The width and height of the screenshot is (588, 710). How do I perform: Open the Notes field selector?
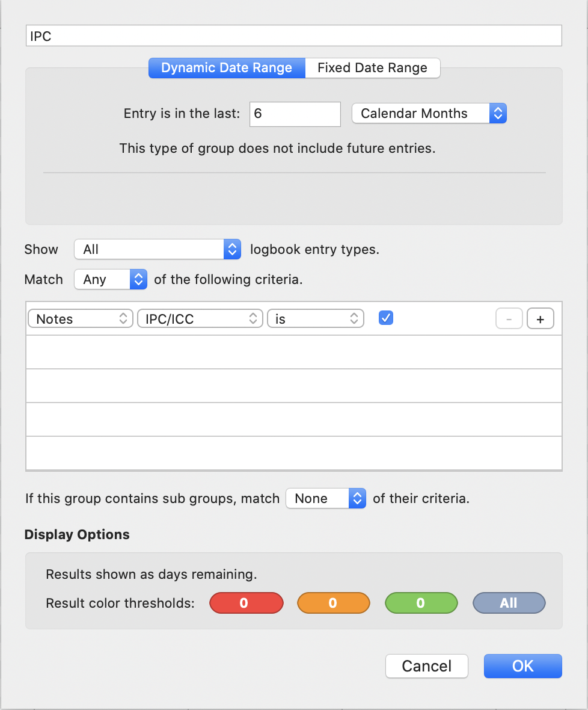coord(81,319)
